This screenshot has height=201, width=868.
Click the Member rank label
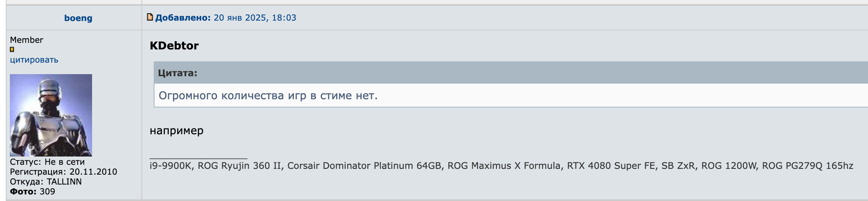[26, 40]
